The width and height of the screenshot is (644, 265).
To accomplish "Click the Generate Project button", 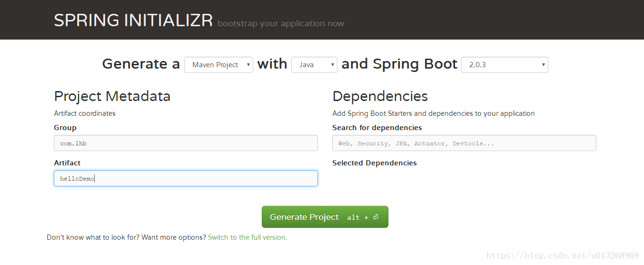I will coord(325,217).
